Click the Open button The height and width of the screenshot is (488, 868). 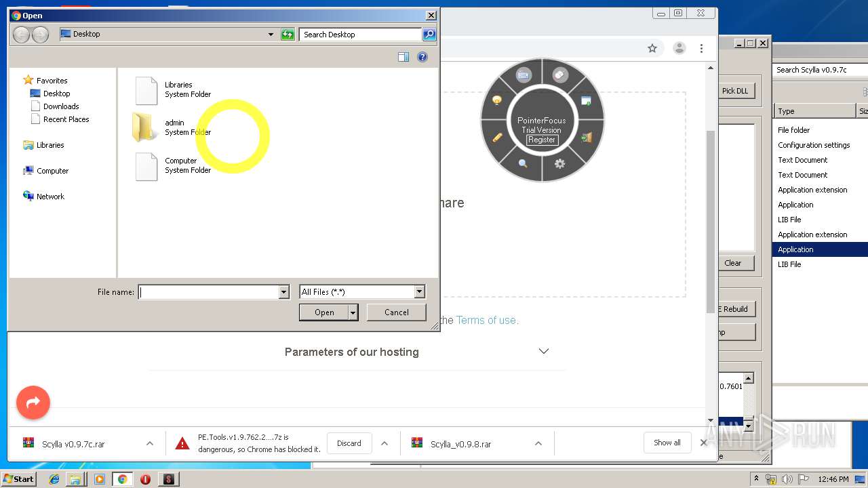(324, 312)
